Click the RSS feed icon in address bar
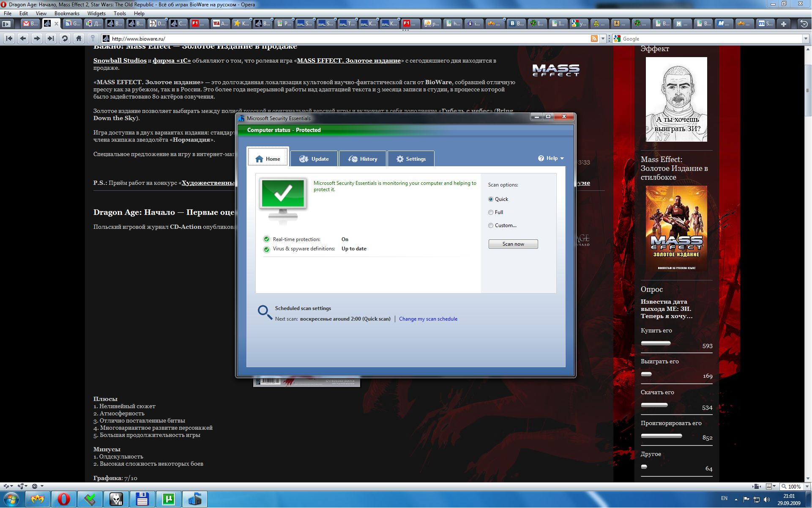This screenshot has width=812, height=508. [x=594, y=38]
